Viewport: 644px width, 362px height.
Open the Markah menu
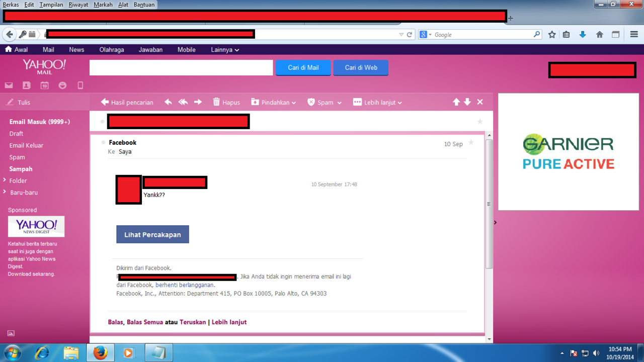click(103, 5)
